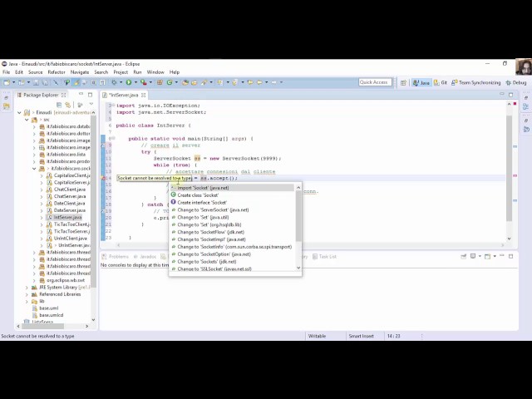This screenshot has width=532, height=399.
Task: Toggle show whitespace characters icon
Action: click(102, 82)
